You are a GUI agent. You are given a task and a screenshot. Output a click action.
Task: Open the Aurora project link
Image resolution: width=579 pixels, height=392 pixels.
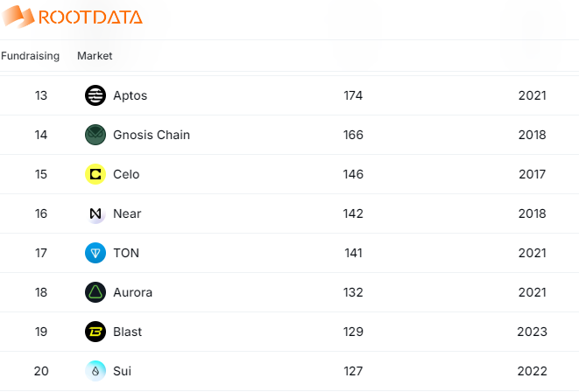click(132, 292)
